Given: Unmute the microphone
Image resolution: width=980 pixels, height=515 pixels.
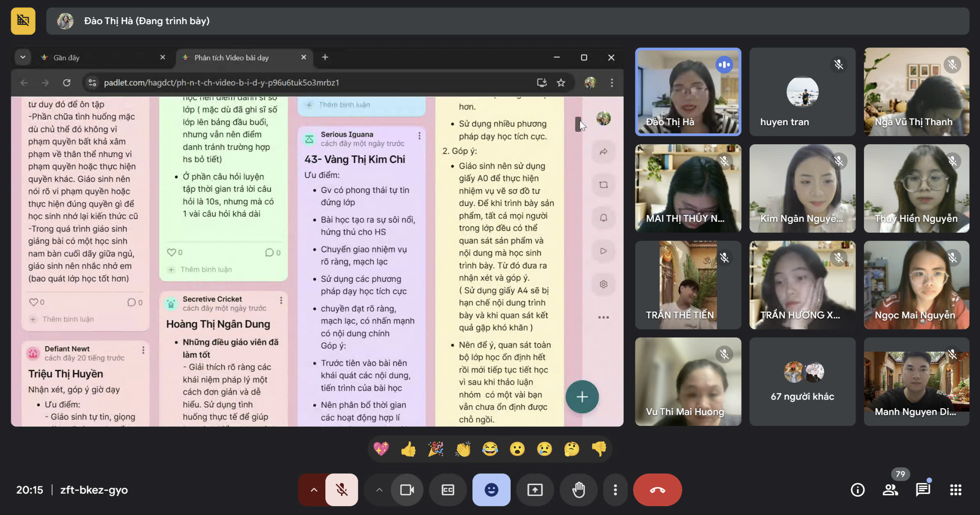Looking at the screenshot, I should (x=341, y=490).
